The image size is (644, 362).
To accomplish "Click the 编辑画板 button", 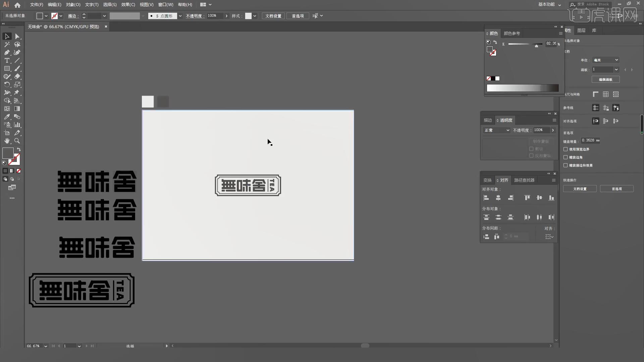I will click(605, 79).
